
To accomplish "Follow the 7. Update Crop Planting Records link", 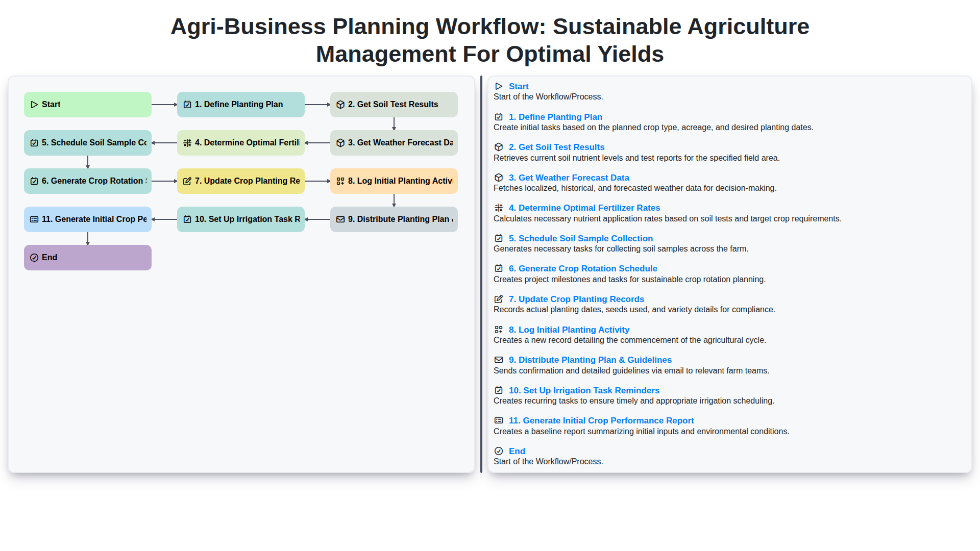I will [x=576, y=299].
